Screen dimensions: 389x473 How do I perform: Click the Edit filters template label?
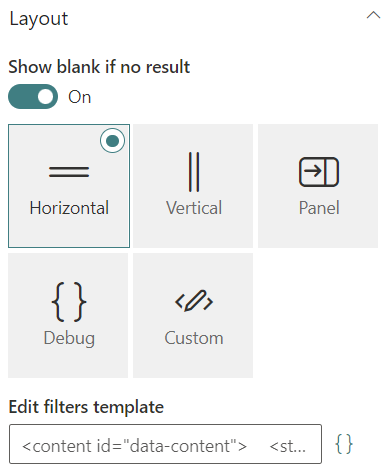point(86,407)
